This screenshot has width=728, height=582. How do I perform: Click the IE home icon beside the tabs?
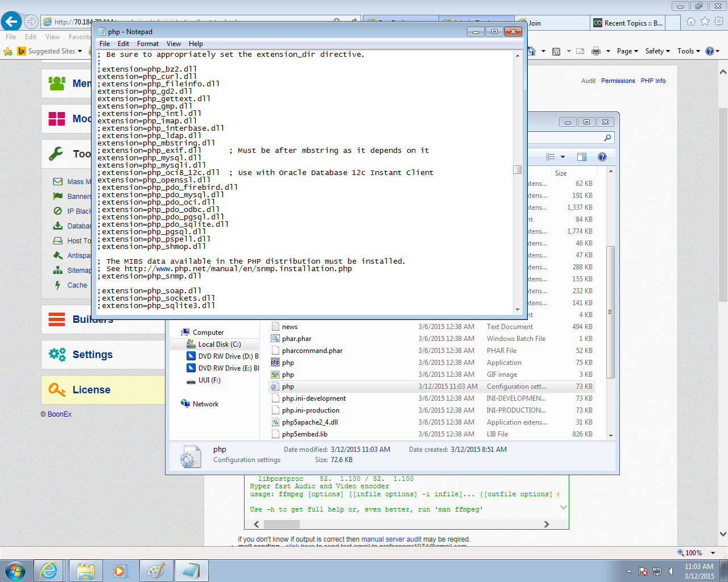690,22
